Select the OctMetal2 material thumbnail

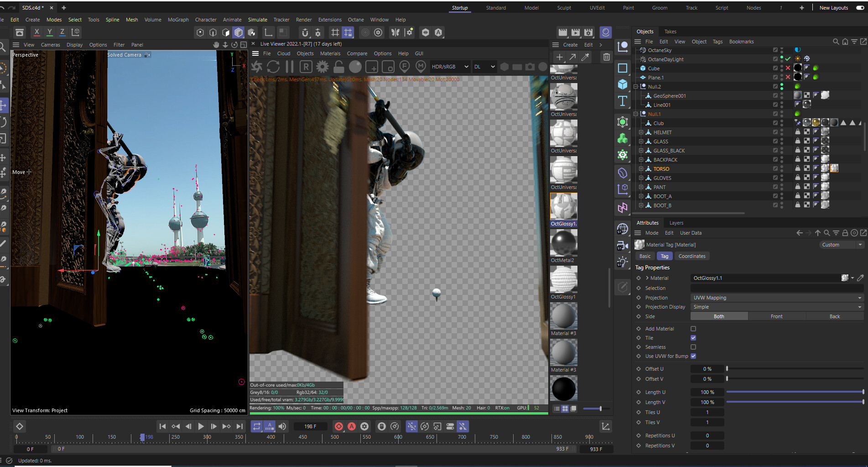click(563, 243)
